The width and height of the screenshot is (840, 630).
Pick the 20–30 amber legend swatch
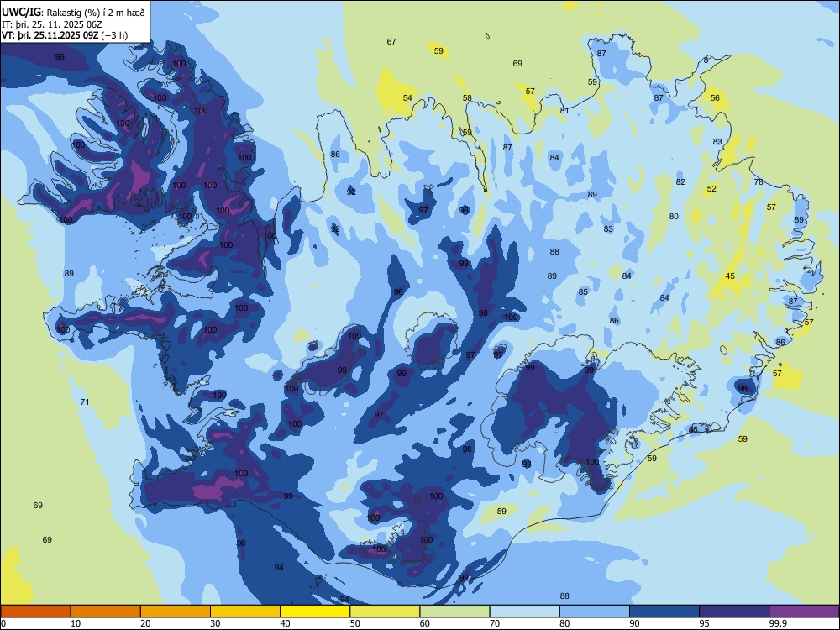176,612
